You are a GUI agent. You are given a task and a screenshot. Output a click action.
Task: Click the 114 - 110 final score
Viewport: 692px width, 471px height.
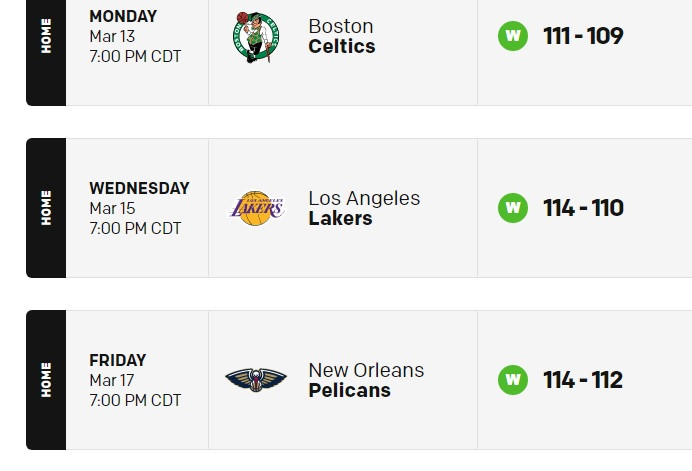pos(583,208)
